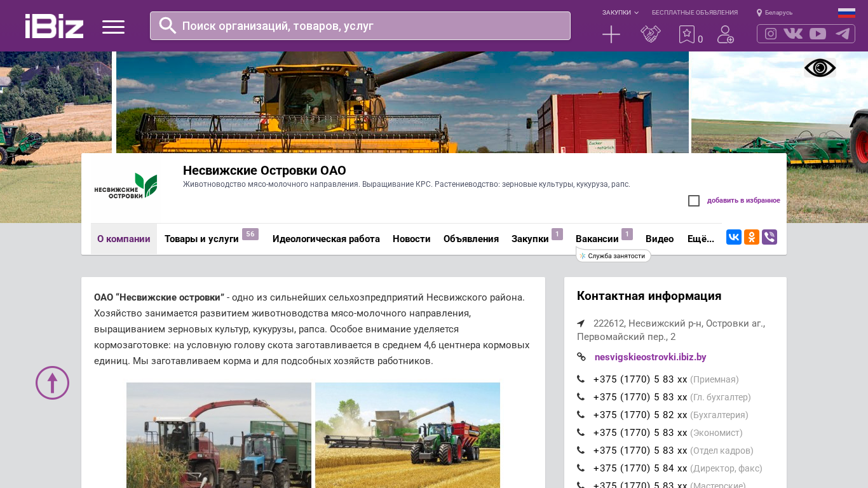Click the search magnifier icon
The width and height of the screenshot is (868, 488).
coord(167,25)
